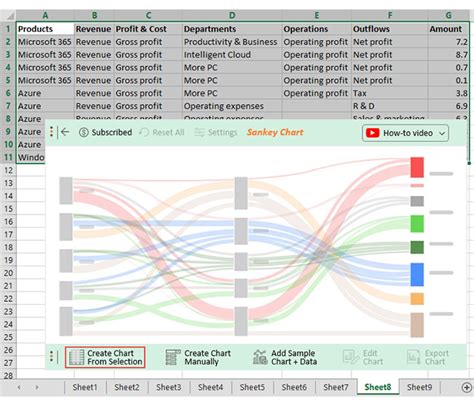Switch to Sheet6 tab
474x406 pixels.
[x=294, y=387]
